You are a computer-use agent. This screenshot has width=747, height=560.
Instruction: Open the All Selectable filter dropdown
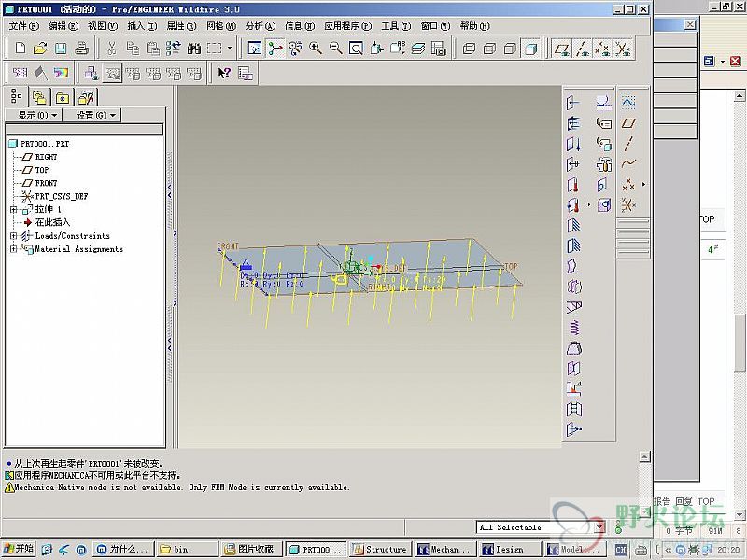[600, 527]
